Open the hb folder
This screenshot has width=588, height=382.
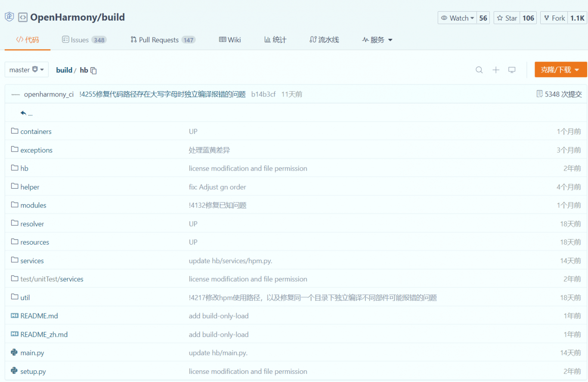point(24,168)
